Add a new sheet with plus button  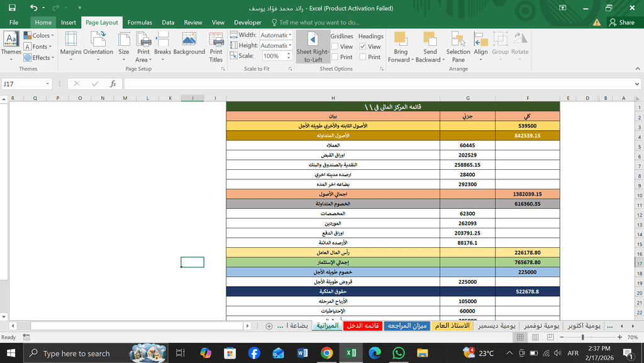pos(269,326)
